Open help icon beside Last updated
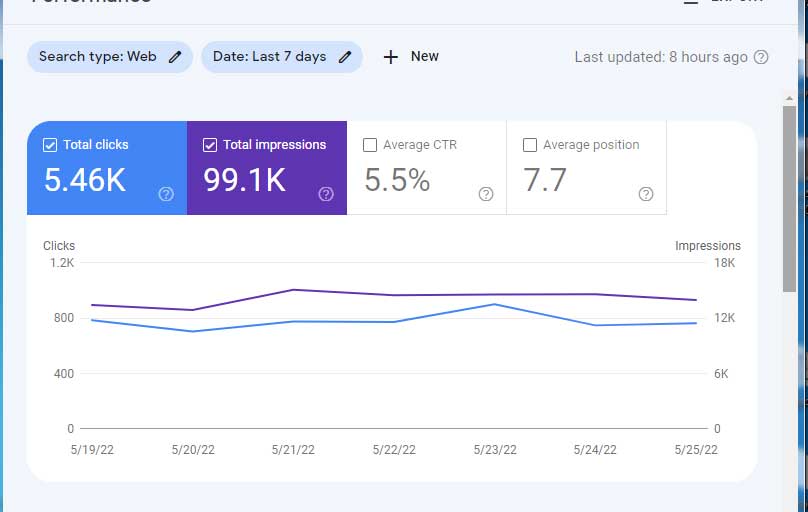The width and height of the screenshot is (808, 512). [761, 57]
